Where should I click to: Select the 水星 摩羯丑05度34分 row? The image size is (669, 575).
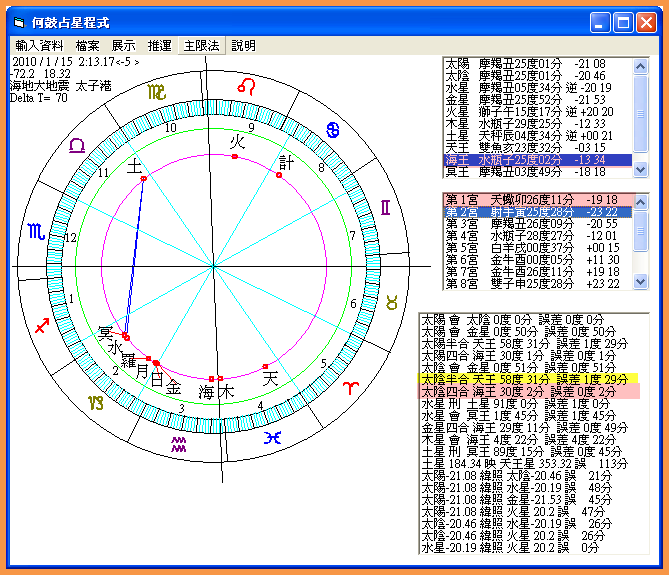pos(537,88)
